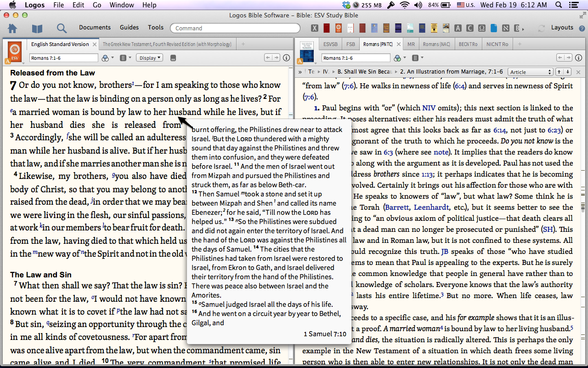Screen dimensions: 588x368
Task: Show resource information in ESV panel
Action: (x=286, y=58)
